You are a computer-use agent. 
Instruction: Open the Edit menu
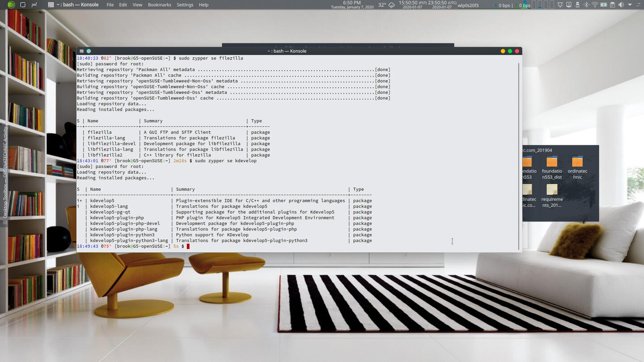(123, 5)
